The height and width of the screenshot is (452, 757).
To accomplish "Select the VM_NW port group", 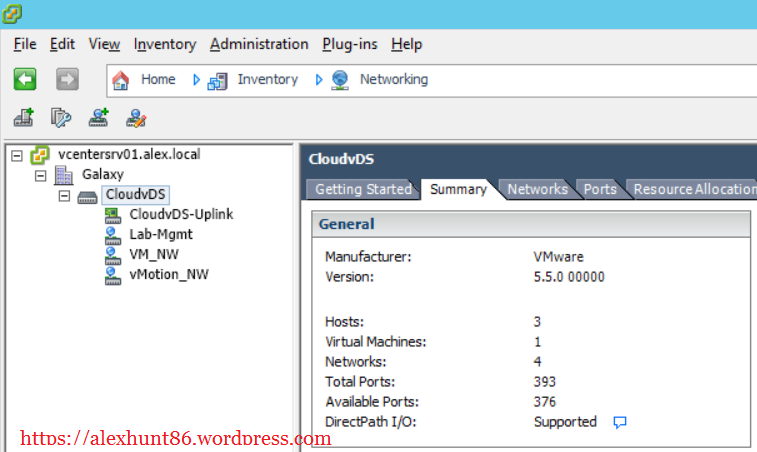I will point(154,254).
